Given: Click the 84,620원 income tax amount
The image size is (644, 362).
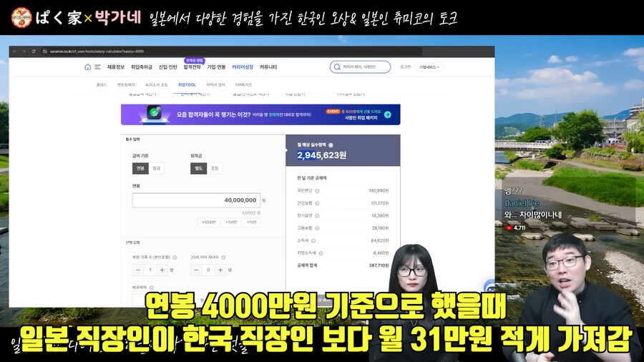Looking at the screenshot, I should 379,240.
